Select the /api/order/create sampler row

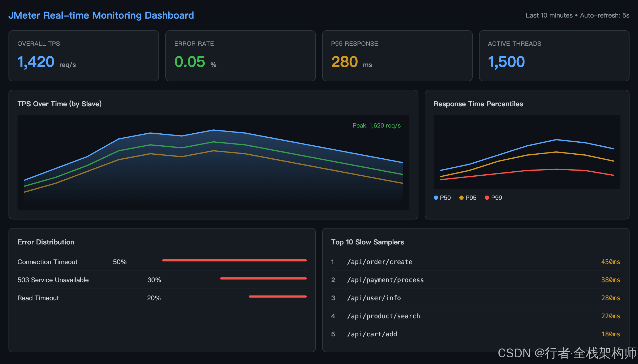476,262
